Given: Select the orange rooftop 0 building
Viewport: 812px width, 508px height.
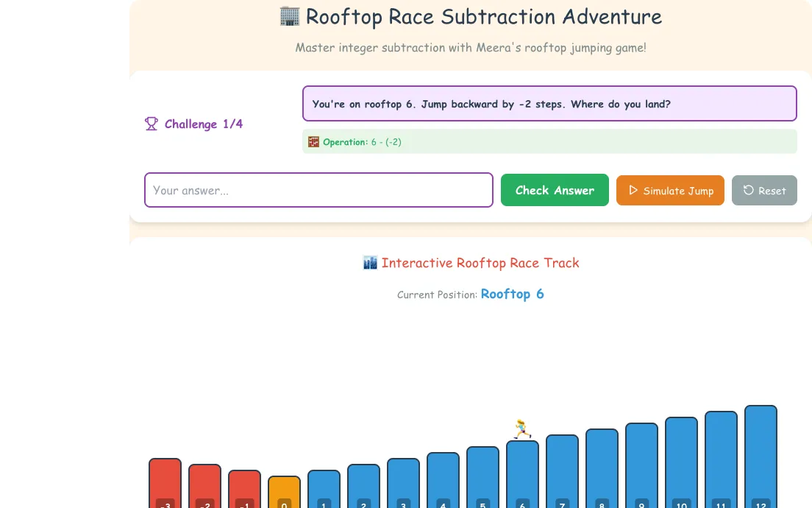Looking at the screenshot, I should (284, 492).
